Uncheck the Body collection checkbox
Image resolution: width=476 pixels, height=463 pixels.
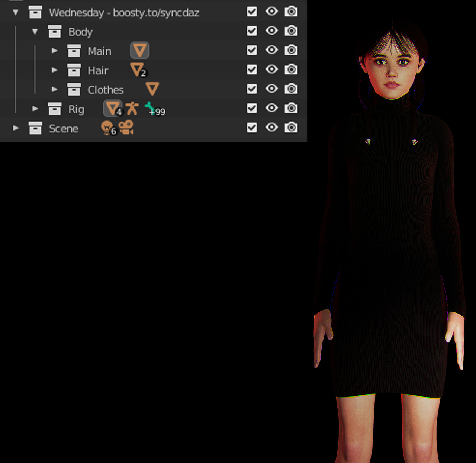click(252, 31)
